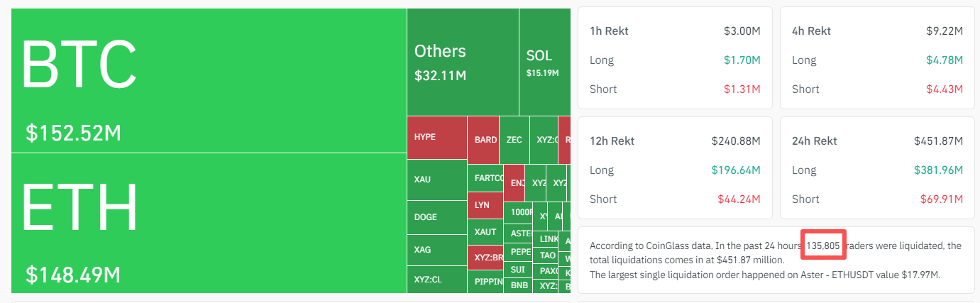Click the XYZ:CL tile
Image resolution: width=980 pixels, height=303 pixels.
(436, 280)
